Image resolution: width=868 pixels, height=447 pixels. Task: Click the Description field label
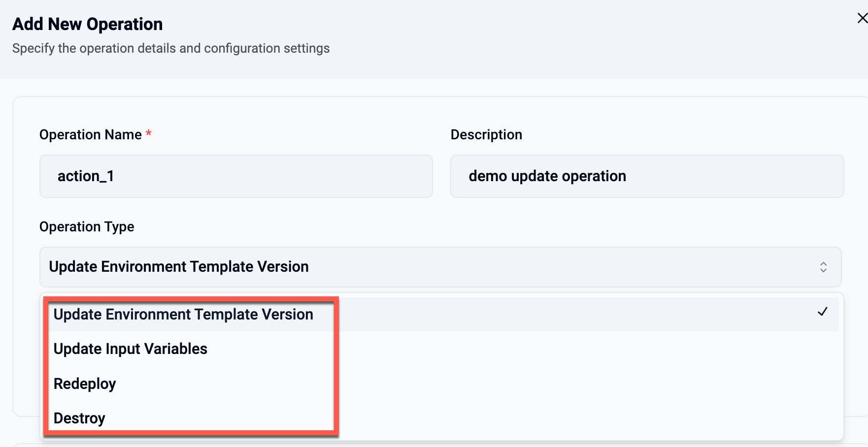(486, 134)
